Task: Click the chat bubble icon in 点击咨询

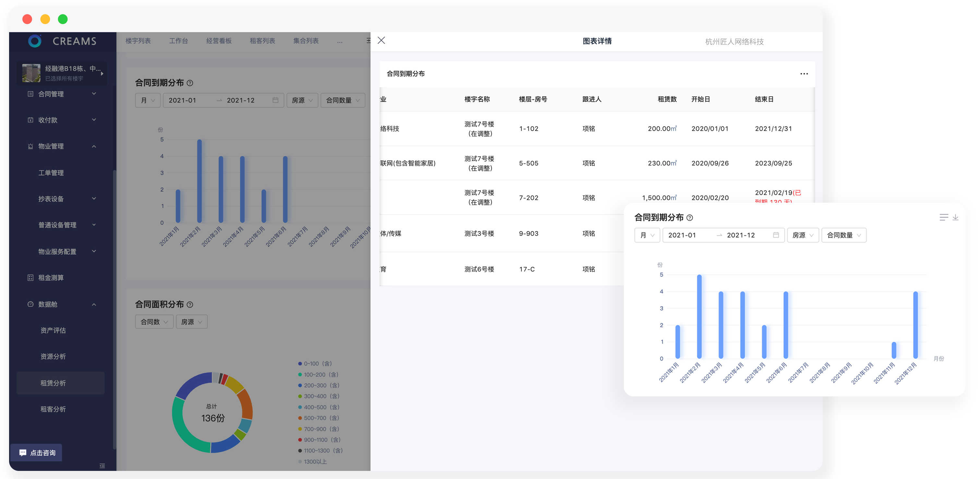Action: (x=23, y=452)
